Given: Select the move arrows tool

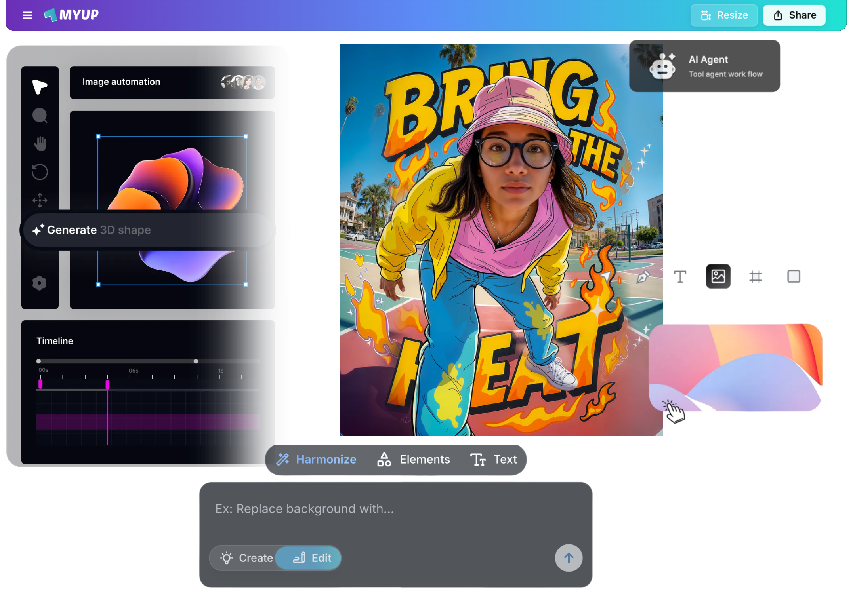Looking at the screenshot, I should [x=40, y=200].
